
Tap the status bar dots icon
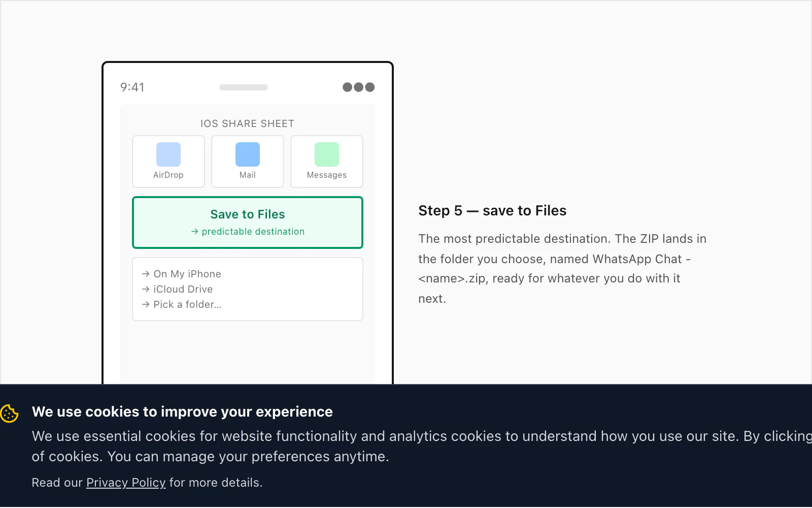(359, 87)
